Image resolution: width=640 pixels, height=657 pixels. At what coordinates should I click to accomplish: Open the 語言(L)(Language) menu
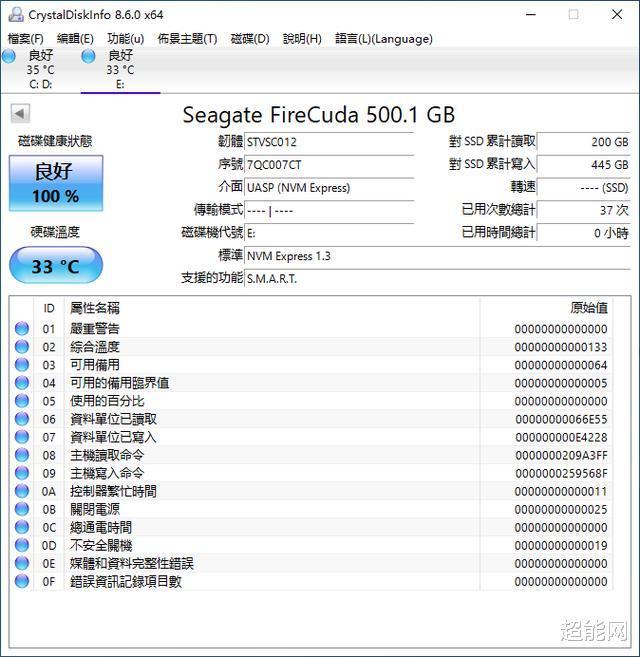pyautogui.click(x=384, y=39)
